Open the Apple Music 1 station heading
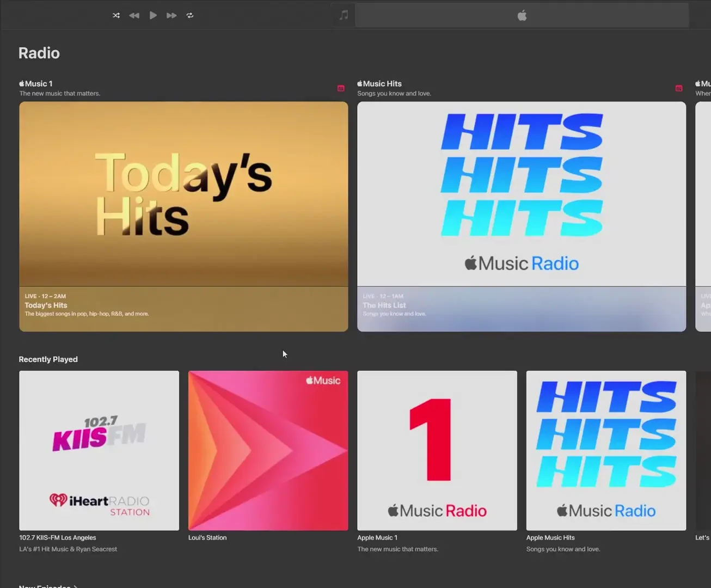This screenshot has width=711, height=588. pos(36,83)
